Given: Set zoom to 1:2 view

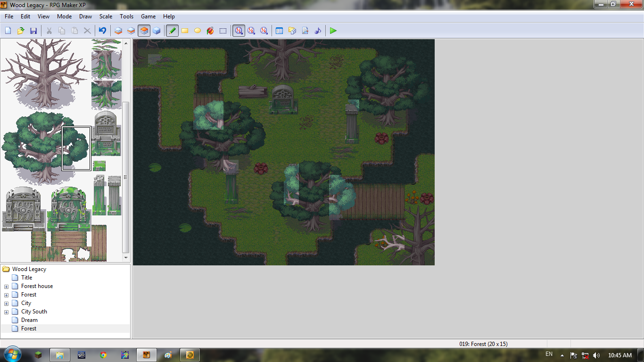Looking at the screenshot, I should 252,30.
